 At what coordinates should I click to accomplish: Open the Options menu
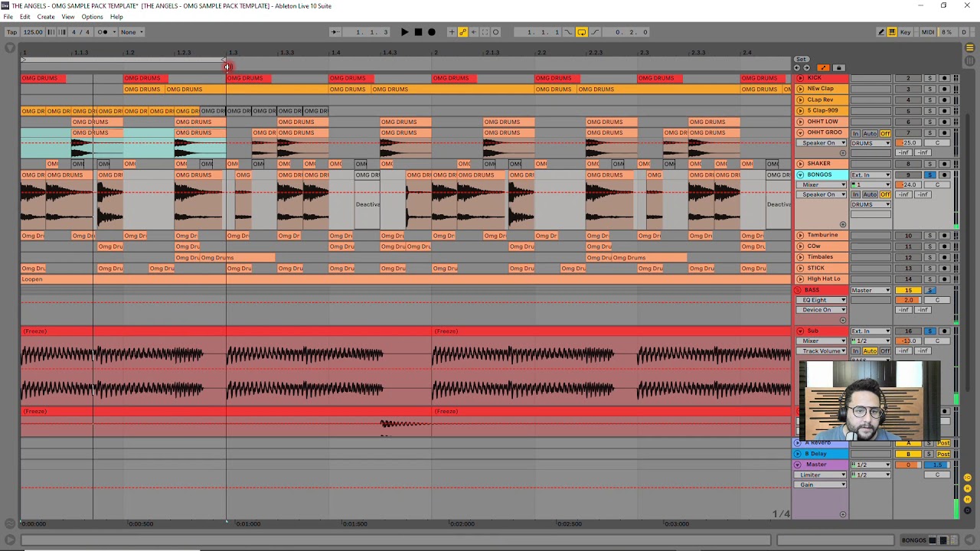click(92, 17)
